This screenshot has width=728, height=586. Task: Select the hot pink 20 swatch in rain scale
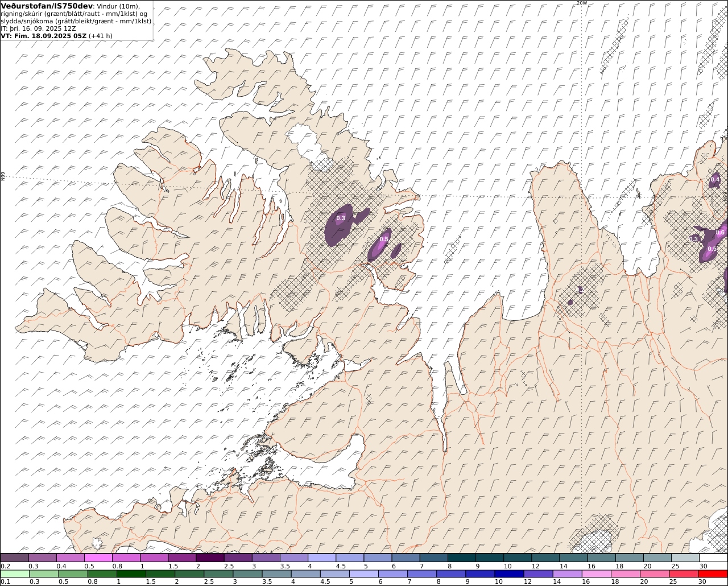pyautogui.click(x=653, y=573)
